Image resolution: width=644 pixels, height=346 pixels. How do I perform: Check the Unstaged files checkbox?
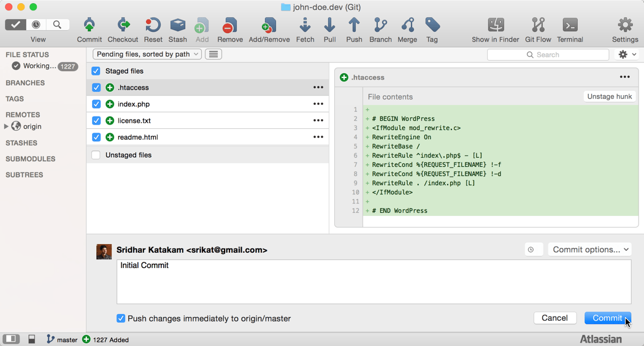(x=96, y=155)
